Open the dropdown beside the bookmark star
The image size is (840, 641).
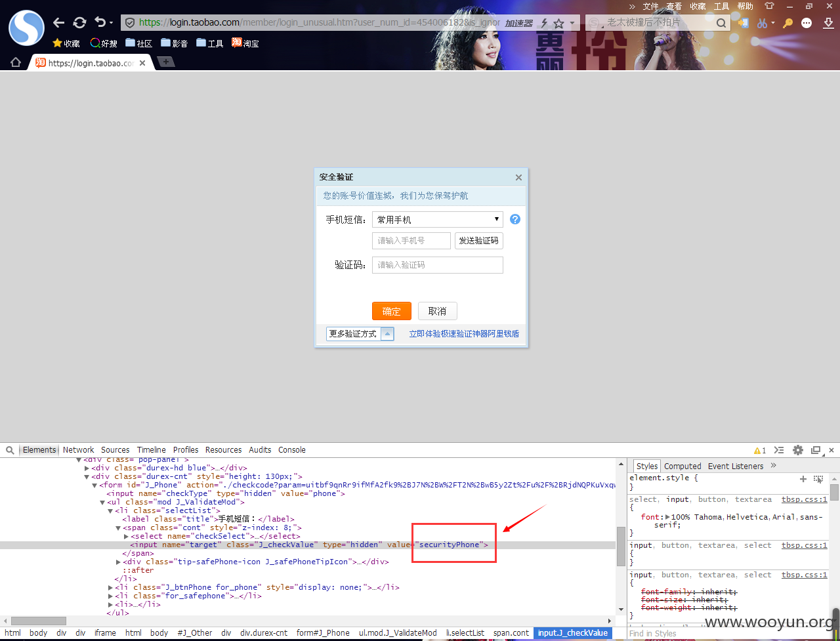pos(572,23)
